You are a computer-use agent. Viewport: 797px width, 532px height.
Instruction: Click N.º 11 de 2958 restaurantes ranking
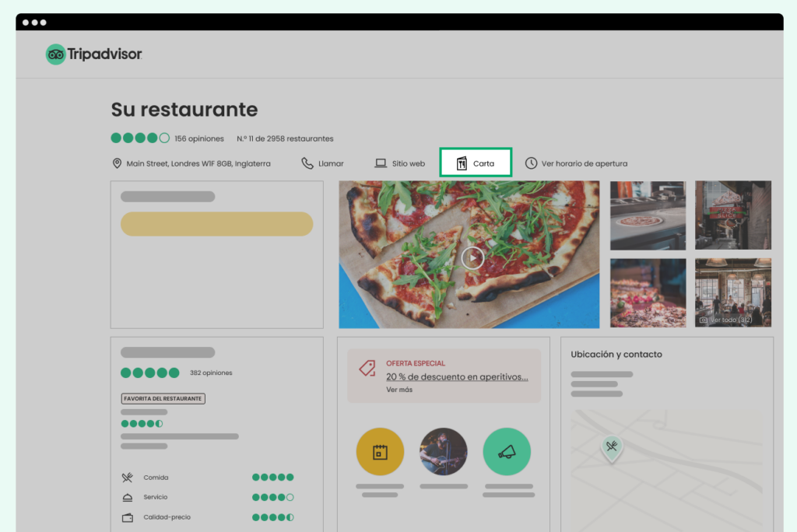point(285,138)
